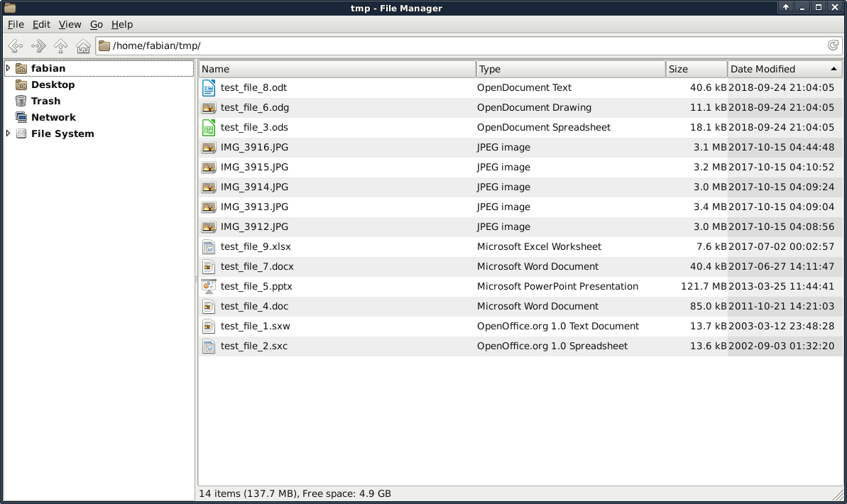
Task: Expand the fabian tree node
Action: (8, 69)
